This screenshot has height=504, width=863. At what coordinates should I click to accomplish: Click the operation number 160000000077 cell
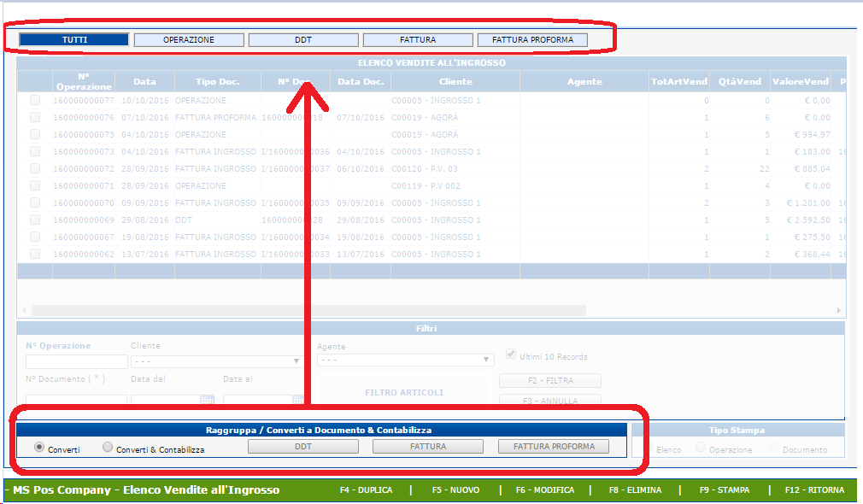[84, 101]
